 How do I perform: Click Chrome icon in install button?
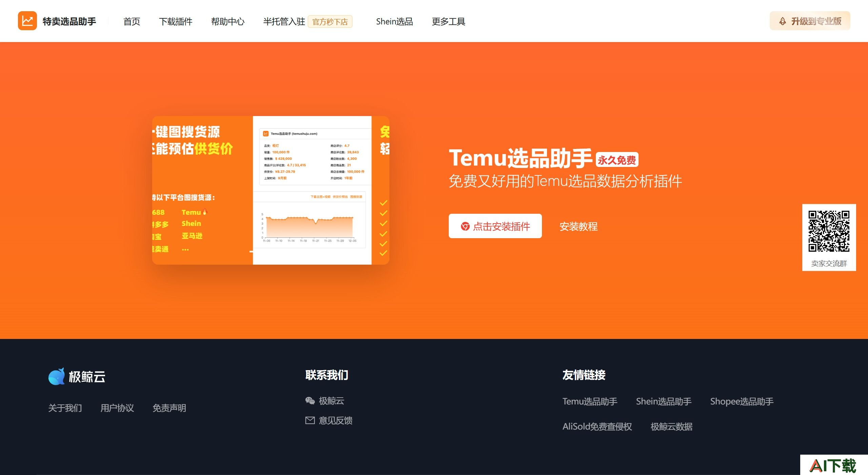click(465, 226)
